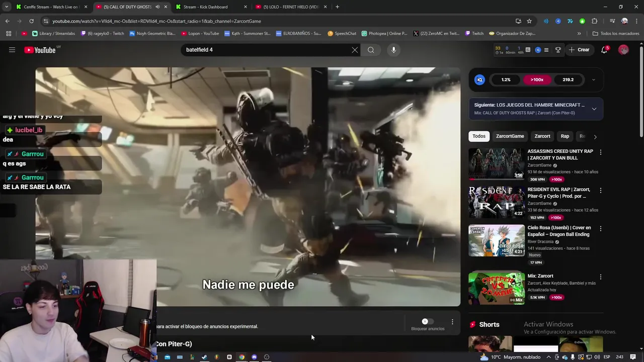This screenshot has width=644, height=362.
Task: Open the vidIQ bar chart stats icon
Action: (528, 50)
